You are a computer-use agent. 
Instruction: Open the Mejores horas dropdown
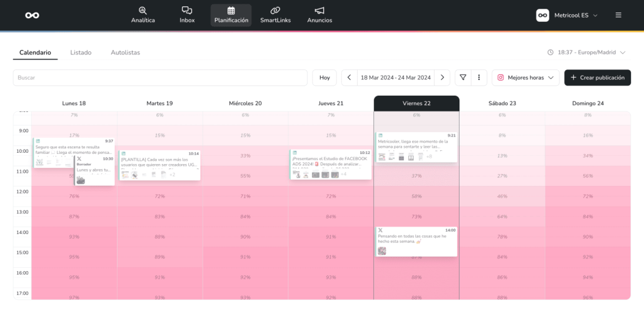(525, 78)
